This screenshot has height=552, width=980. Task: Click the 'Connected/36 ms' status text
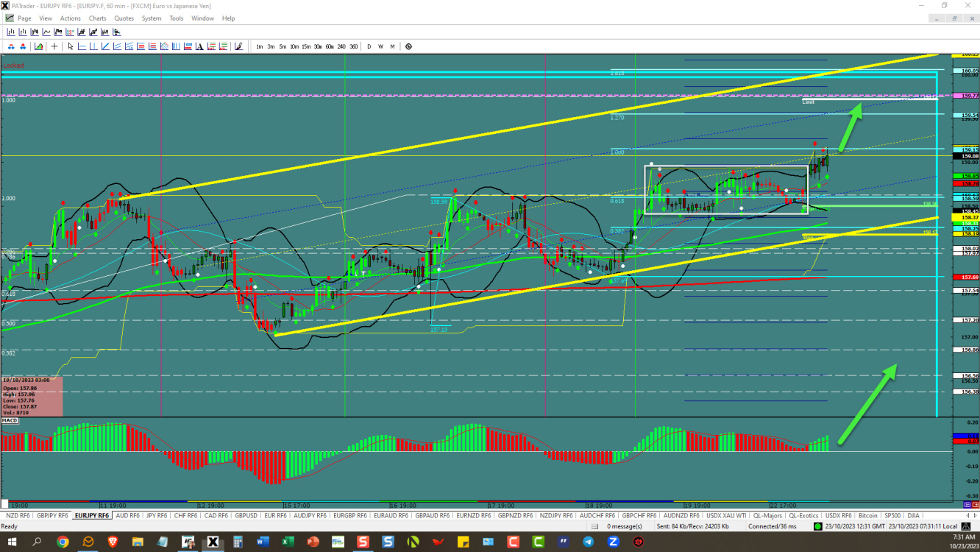773,526
